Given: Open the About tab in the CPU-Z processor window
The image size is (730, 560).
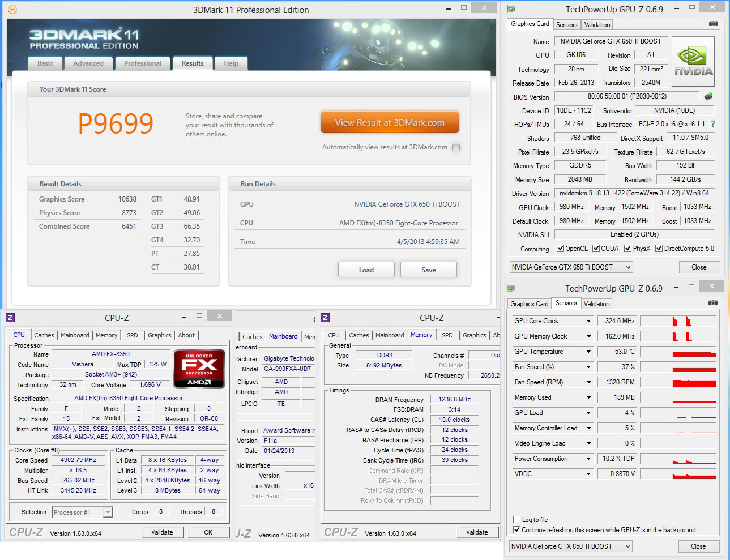Looking at the screenshot, I should coord(186,335).
